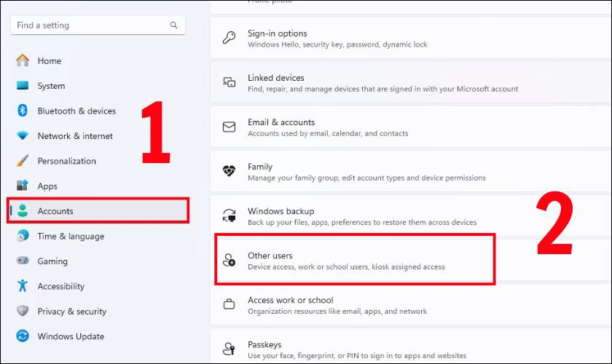This screenshot has height=364, width=612.
Task: Click the Network wifi icon
Action: [23, 135]
